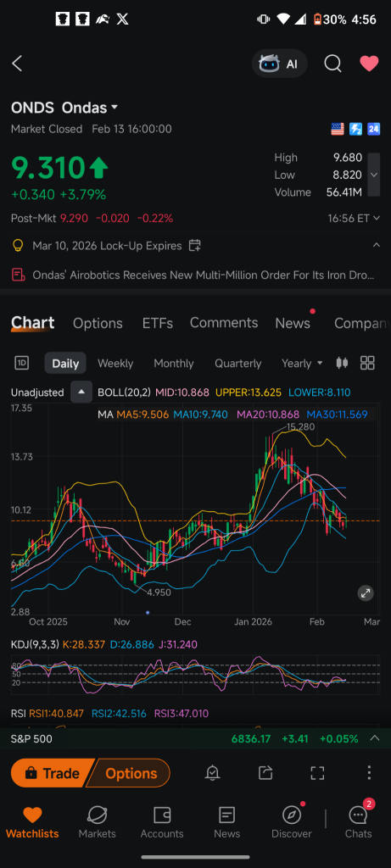Select the Daily timeframe
Image resolution: width=391 pixels, height=868 pixels.
tap(65, 363)
